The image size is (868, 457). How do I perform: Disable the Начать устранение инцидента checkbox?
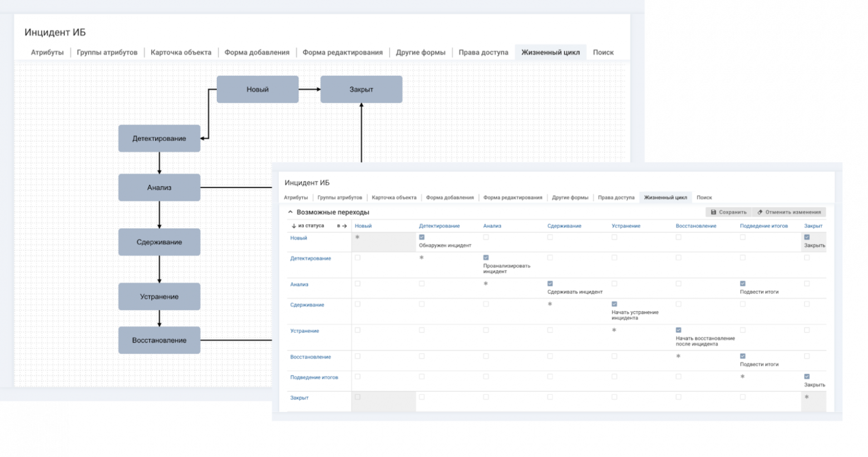click(x=614, y=304)
